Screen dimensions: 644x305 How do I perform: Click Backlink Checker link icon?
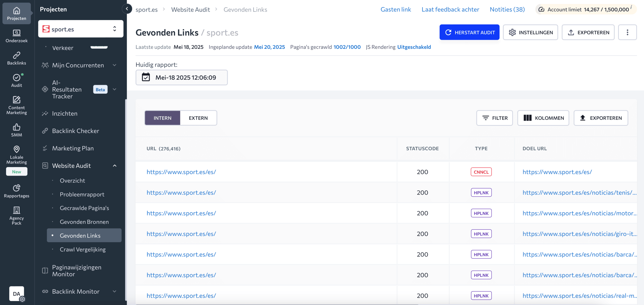click(45, 131)
